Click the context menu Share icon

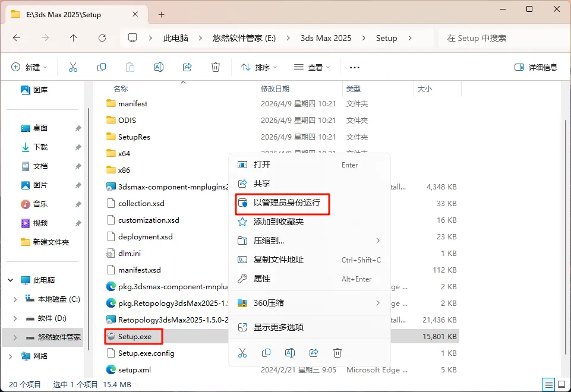point(314,353)
